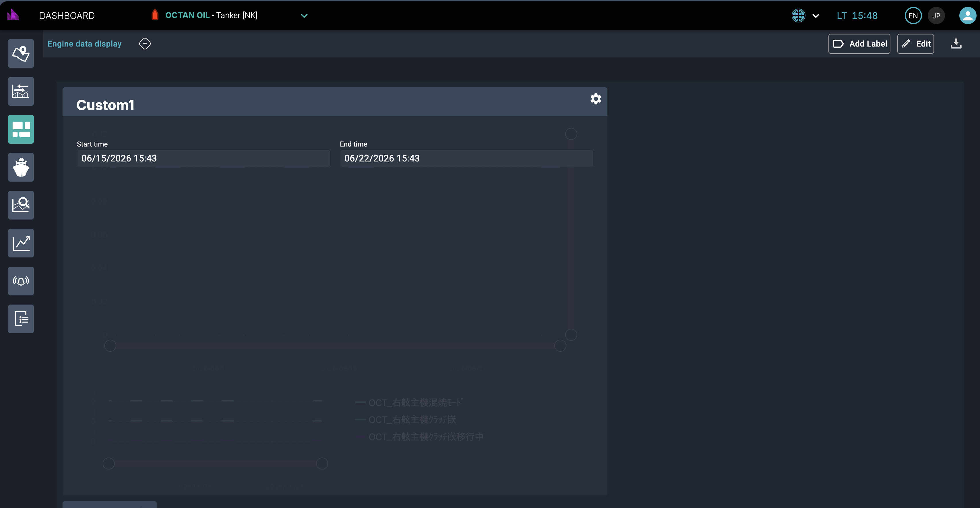Screen dimensions: 980x508
Task: Click right handle of lower chart range slider
Action: pyautogui.click(x=322, y=463)
